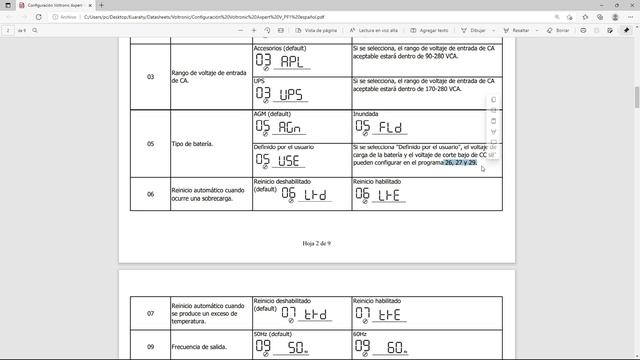This screenshot has width=640, height=360.
Task: Select the Configuración Voltronic PDF tab
Action: [x=55, y=5]
